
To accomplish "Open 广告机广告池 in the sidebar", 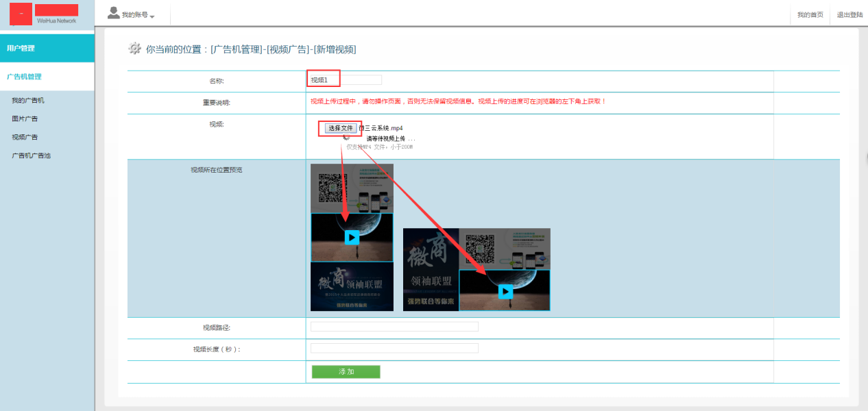I will (31, 155).
